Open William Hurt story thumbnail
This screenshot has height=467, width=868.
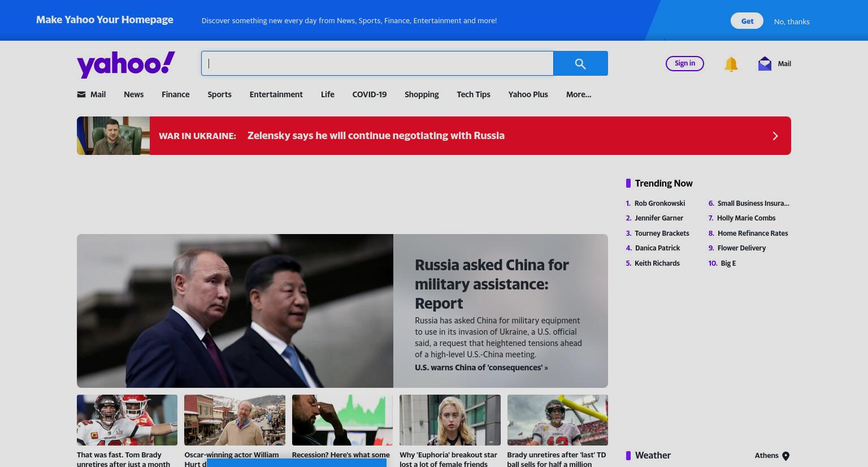click(235, 420)
